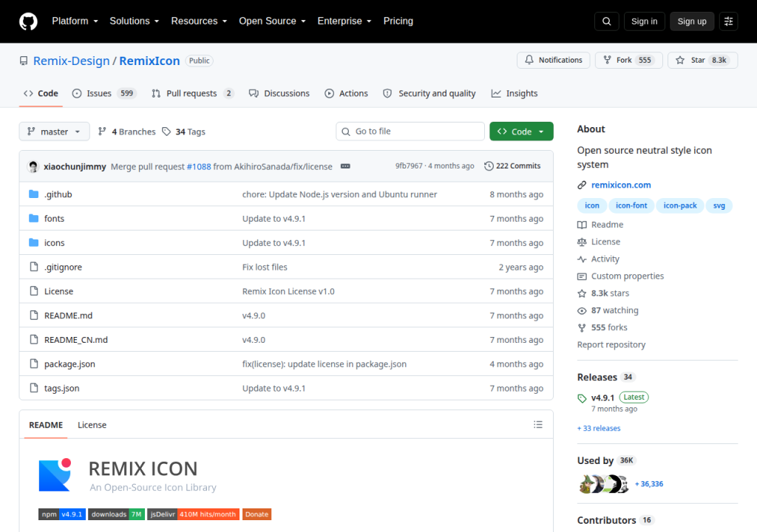
Task: Click the GitHub logo icon
Action: [x=28, y=21]
